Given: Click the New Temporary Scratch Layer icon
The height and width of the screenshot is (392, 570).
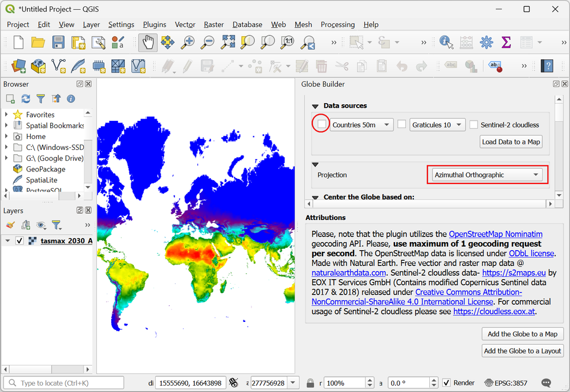Looking at the screenshot, I should 98,66.
